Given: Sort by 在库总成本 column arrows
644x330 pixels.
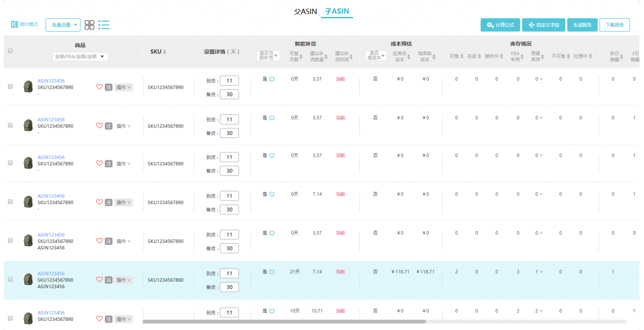Looking at the screenshot, I should coord(408,57).
